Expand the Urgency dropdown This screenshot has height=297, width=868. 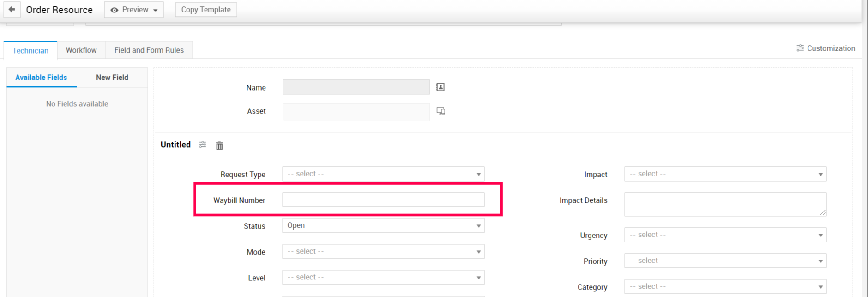pos(725,235)
